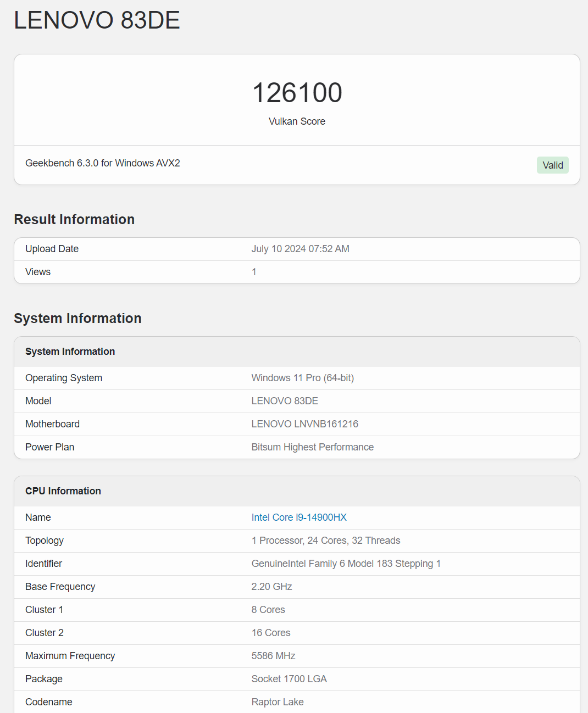Click the Views count value
Image resolution: width=588 pixels, height=713 pixels.
coord(254,272)
